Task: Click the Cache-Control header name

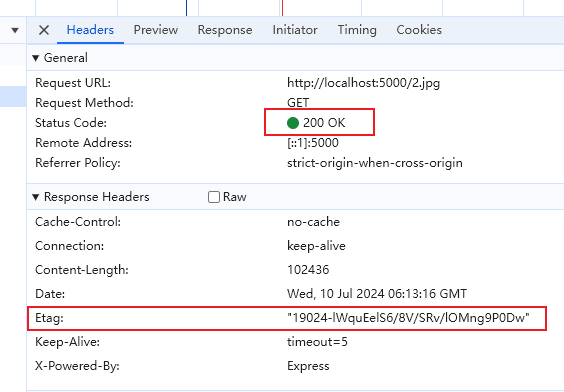Action: click(78, 222)
